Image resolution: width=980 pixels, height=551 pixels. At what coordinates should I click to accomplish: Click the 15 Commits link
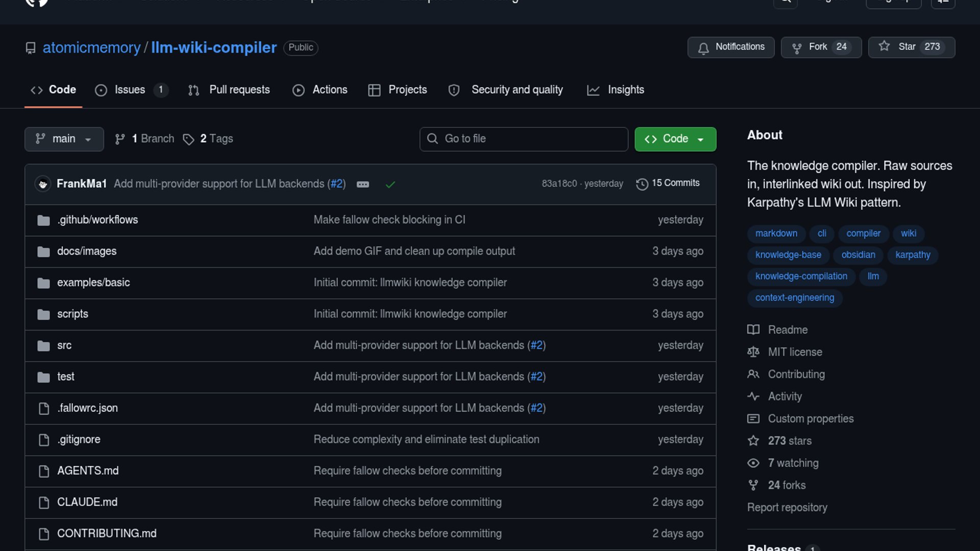tap(675, 183)
